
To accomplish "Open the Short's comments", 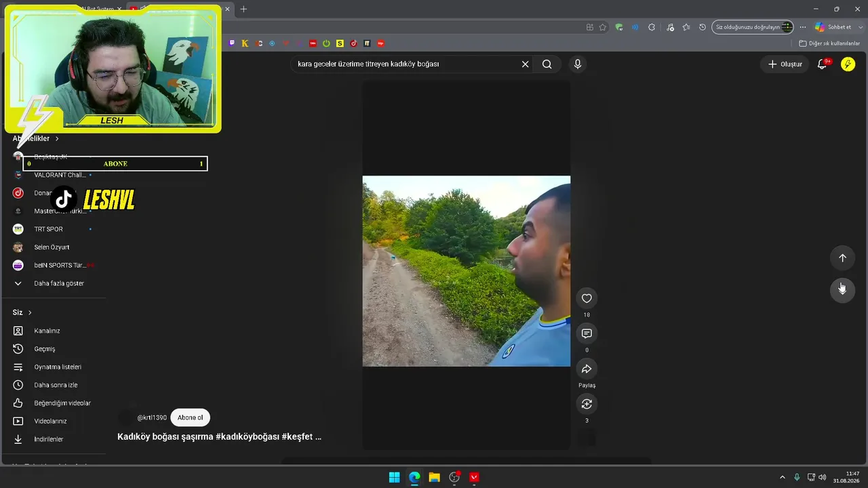I will tap(587, 333).
